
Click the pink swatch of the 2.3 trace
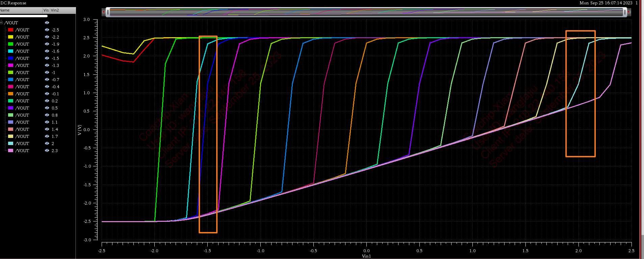point(11,150)
